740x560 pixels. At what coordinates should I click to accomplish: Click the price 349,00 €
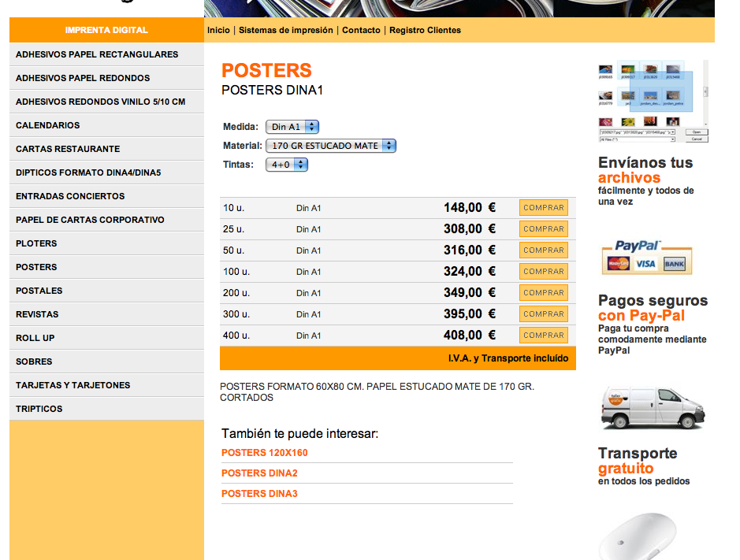click(x=470, y=292)
